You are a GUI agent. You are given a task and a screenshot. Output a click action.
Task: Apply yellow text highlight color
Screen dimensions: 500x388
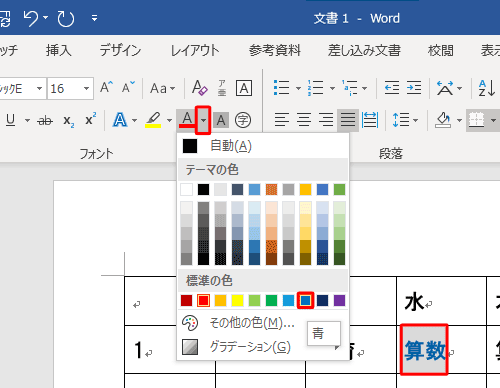coord(153,120)
